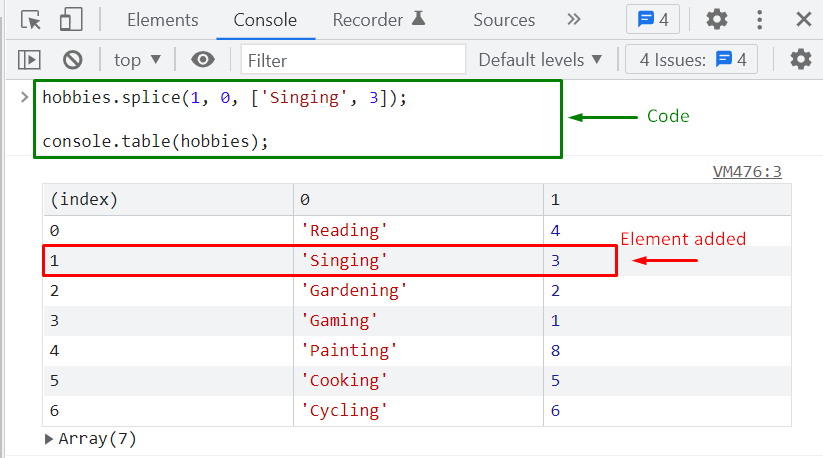Open the top context dropdown
Image resolution: width=823 pixels, height=458 pixels.
click(137, 60)
